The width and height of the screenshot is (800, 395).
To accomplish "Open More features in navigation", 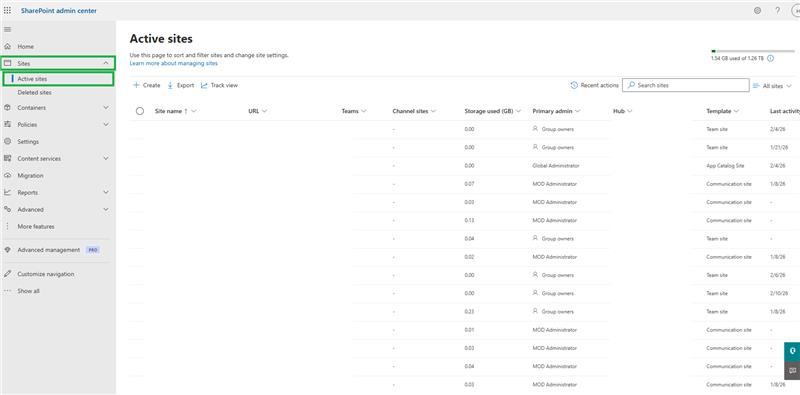I will click(x=36, y=227).
